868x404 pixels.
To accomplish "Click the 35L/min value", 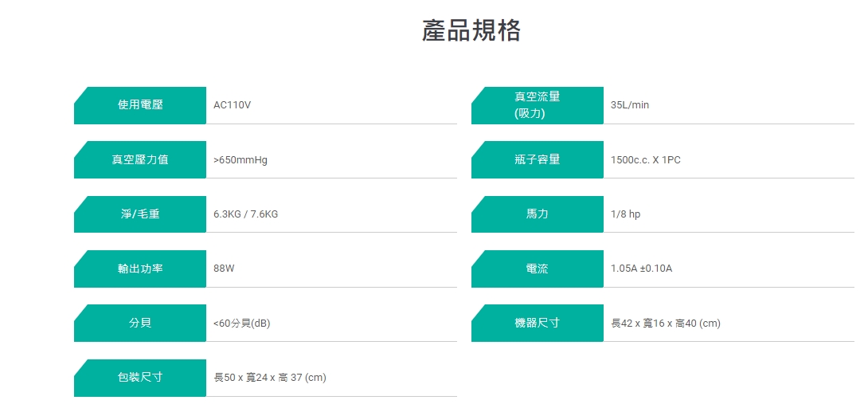I will [x=629, y=104].
